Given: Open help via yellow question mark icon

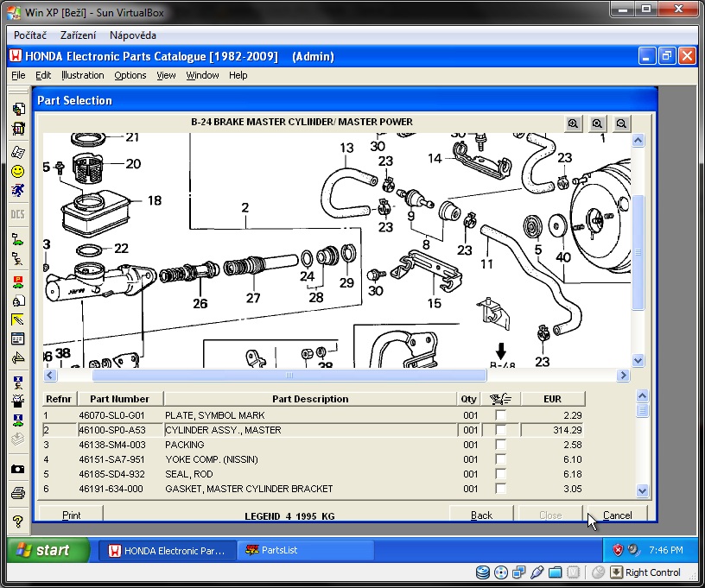Looking at the screenshot, I should [17, 522].
